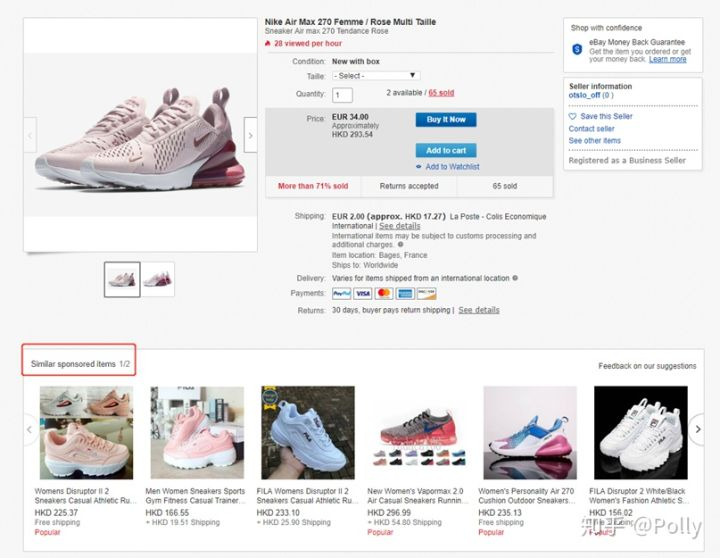The image size is (720, 558).
Task: Click the eBay Money Back Guarantee shield icon
Action: pyautogui.click(x=577, y=48)
